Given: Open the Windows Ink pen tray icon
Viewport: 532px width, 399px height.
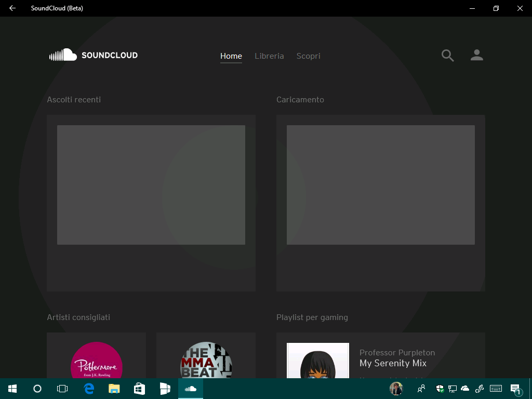Looking at the screenshot, I should pos(480,389).
